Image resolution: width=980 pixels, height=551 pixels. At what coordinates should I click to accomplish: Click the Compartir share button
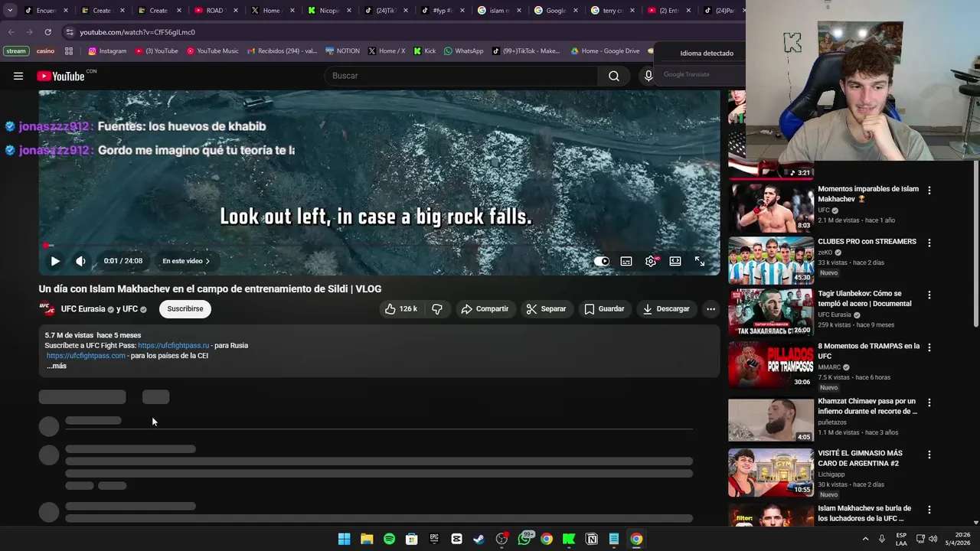485,308
